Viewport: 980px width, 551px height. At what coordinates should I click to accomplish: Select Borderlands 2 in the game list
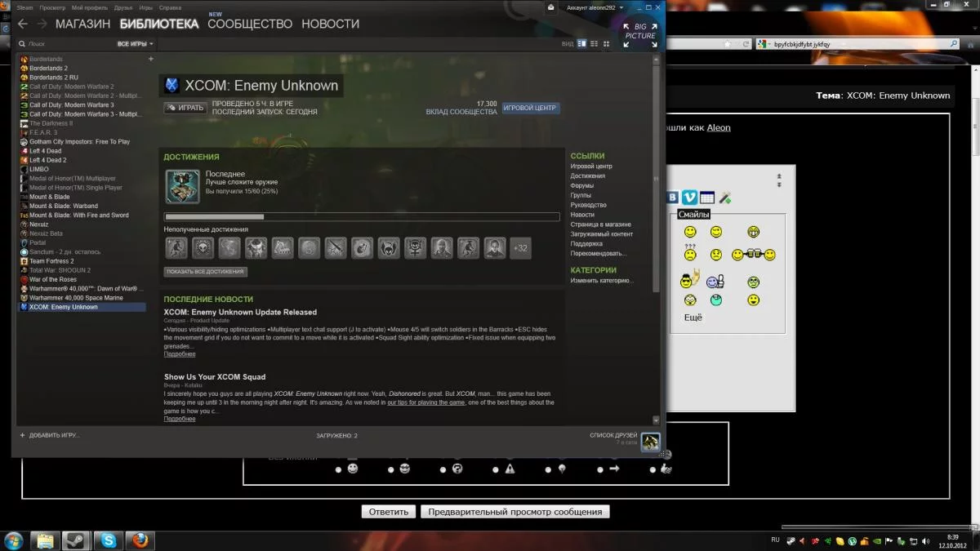coord(49,69)
